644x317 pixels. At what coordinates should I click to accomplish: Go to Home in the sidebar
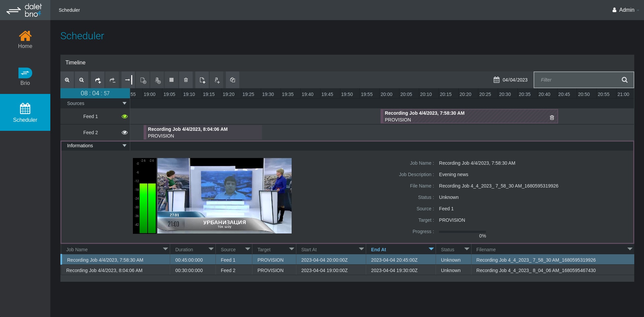pos(25,40)
